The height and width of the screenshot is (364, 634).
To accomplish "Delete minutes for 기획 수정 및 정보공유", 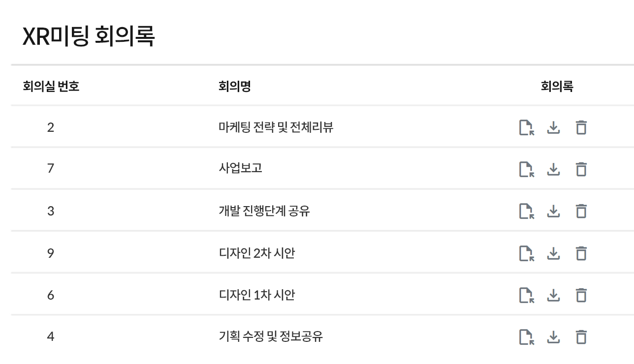I will coord(581,337).
